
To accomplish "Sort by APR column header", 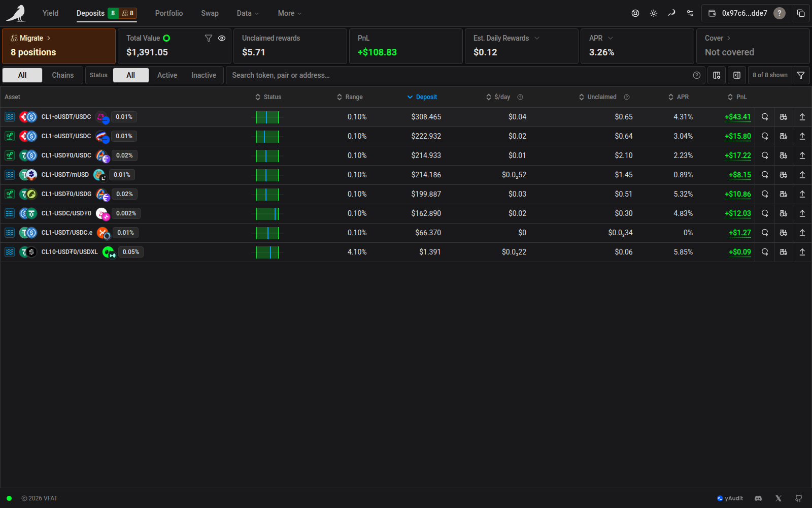I will tap(679, 97).
